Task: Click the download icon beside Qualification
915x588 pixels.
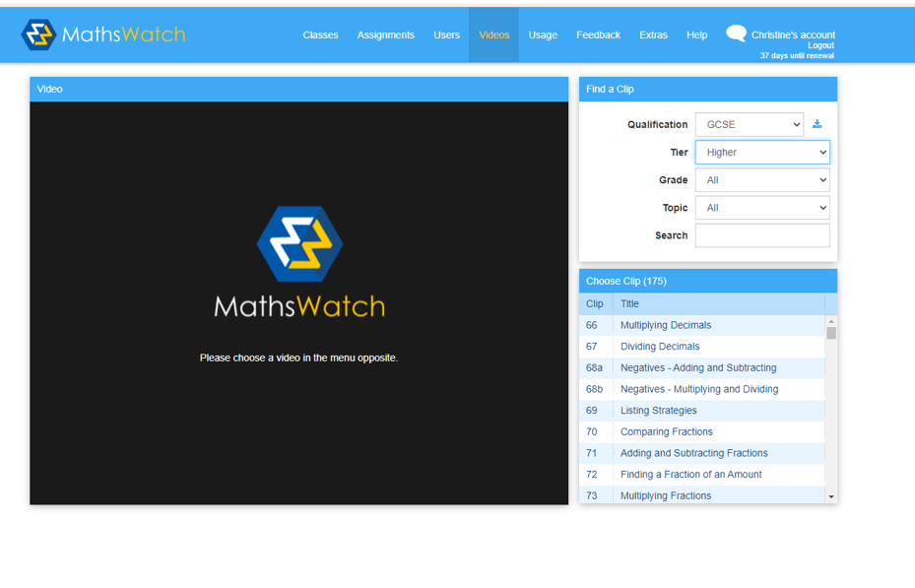Action: point(817,124)
